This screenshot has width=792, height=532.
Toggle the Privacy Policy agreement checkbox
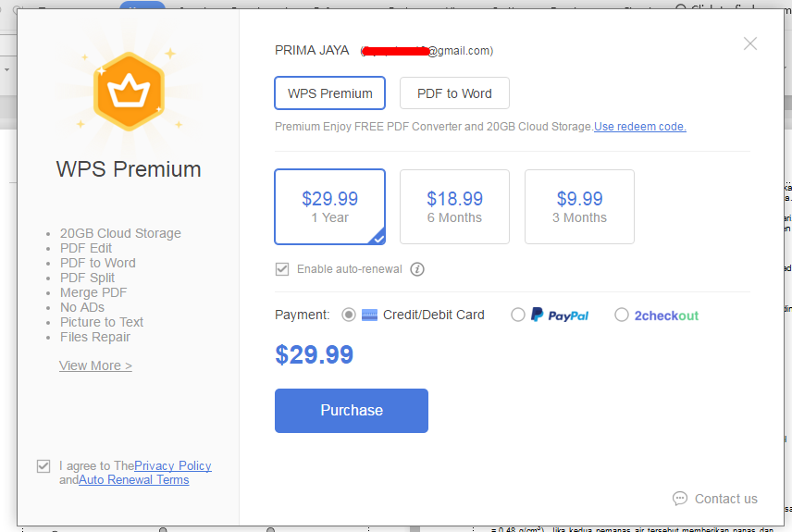[43, 466]
